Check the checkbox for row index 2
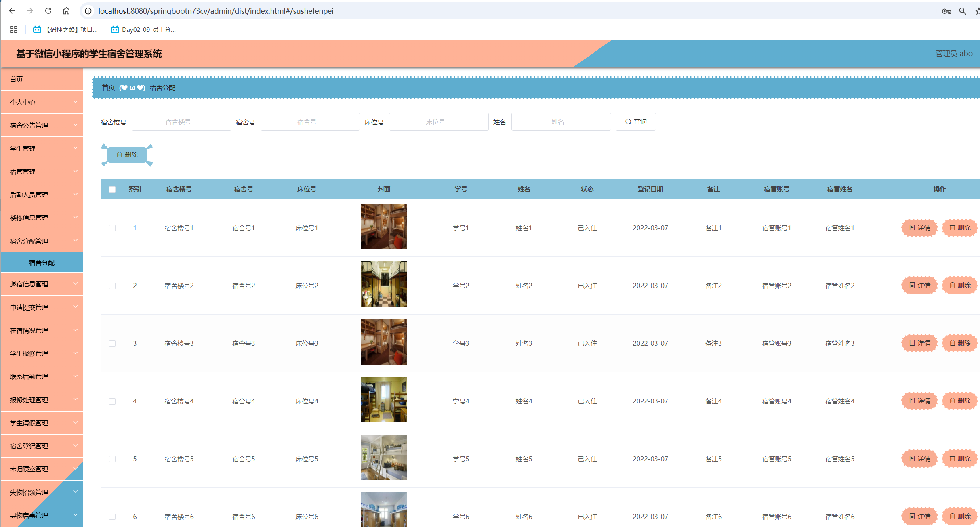980x527 pixels. (112, 286)
